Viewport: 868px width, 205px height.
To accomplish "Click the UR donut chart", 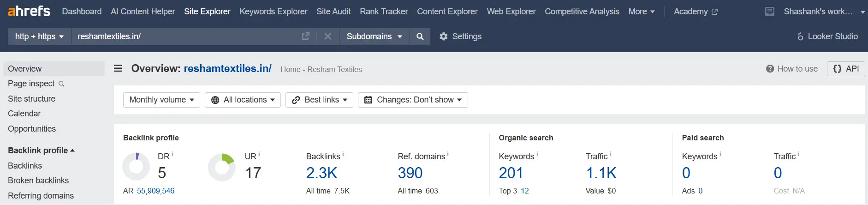I will (222, 167).
